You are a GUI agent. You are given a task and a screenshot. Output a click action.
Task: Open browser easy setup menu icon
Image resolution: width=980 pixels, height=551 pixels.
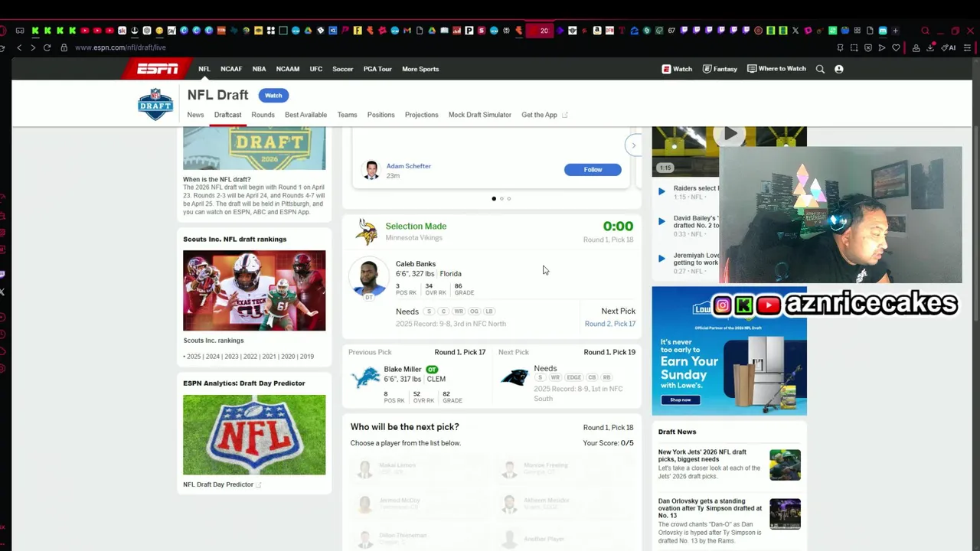[x=969, y=47]
